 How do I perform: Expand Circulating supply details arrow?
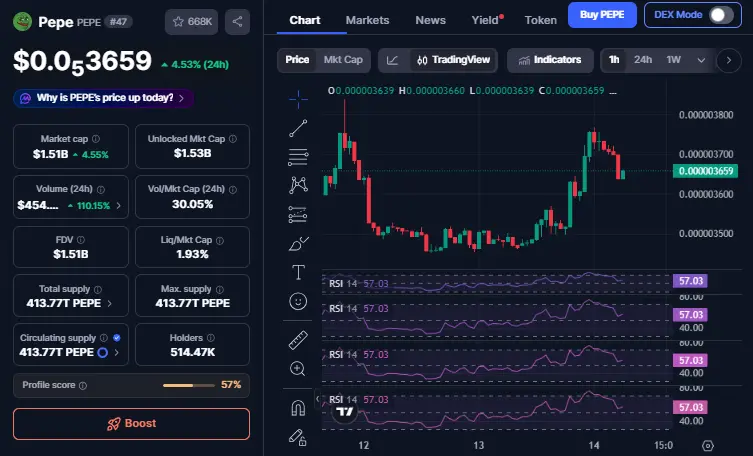point(117,352)
